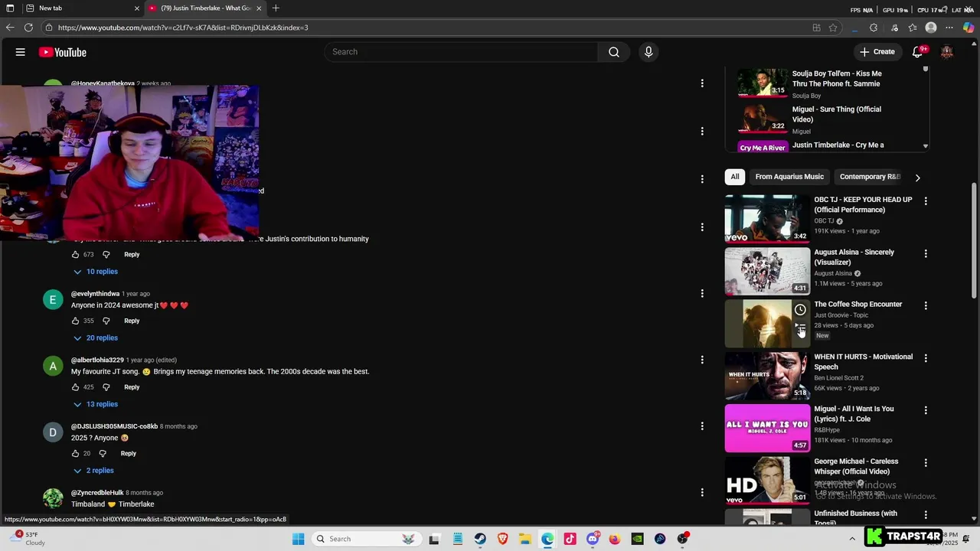This screenshot has height=551, width=980.
Task: Open George Michael Careless Whisper thumbnail
Action: tap(767, 480)
